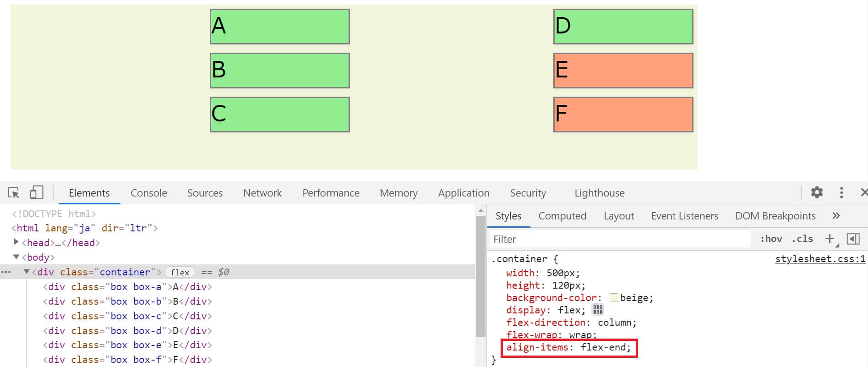Toggle the device toolbar icon
The height and width of the screenshot is (367, 868).
tap(36, 193)
